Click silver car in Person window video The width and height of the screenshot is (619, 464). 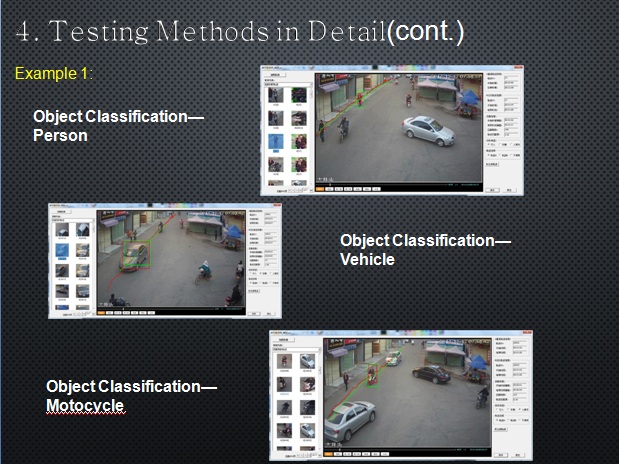428,130
